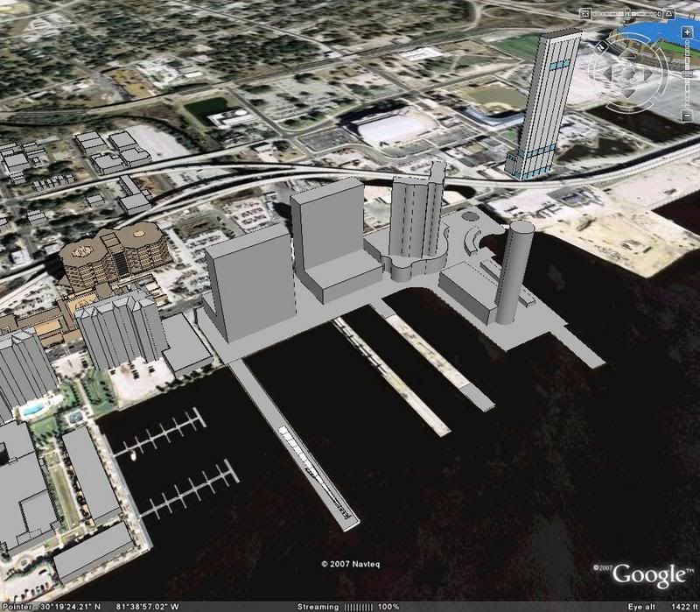Click the left end button of the tilt slider

[586, 15]
